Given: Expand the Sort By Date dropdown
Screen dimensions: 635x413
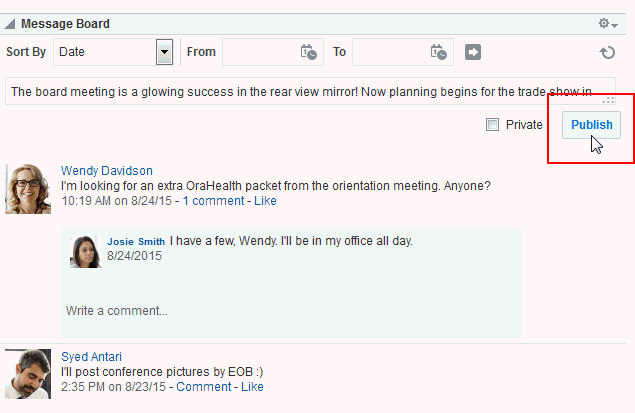Looking at the screenshot, I should tap(164, 52).
